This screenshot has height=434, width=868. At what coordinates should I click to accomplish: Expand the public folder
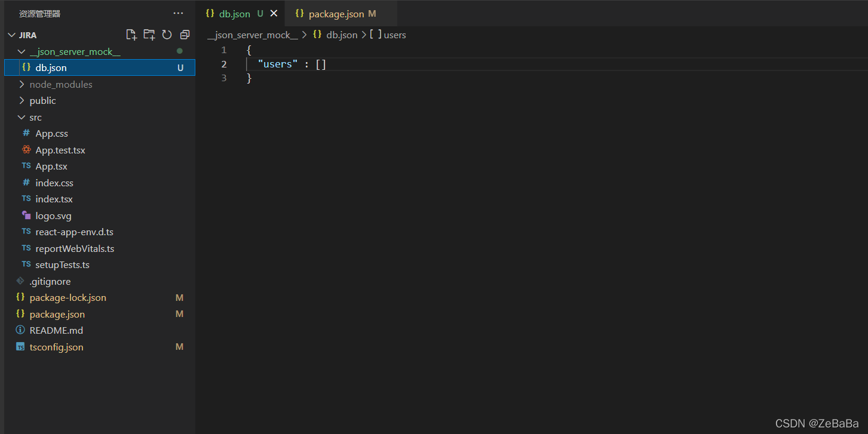100,100
